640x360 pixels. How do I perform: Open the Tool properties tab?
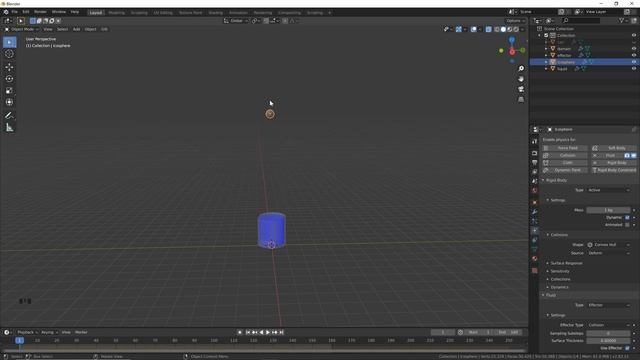(535, 141)
